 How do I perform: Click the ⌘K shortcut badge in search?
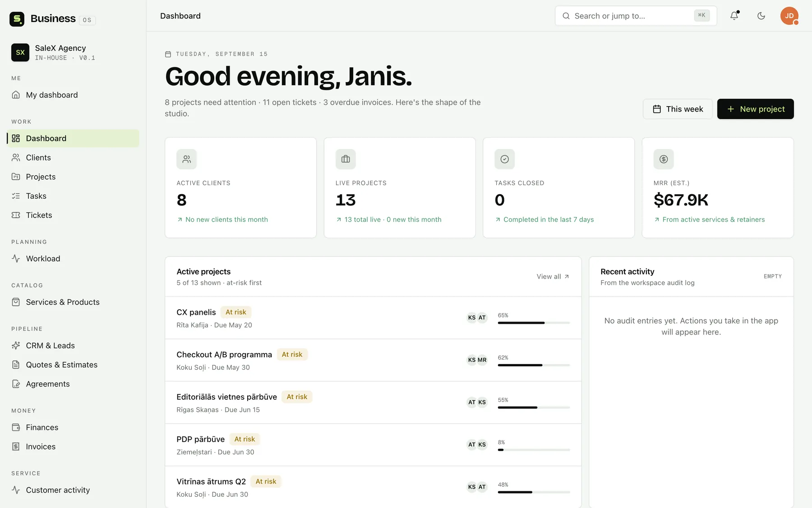coord(702,15)
